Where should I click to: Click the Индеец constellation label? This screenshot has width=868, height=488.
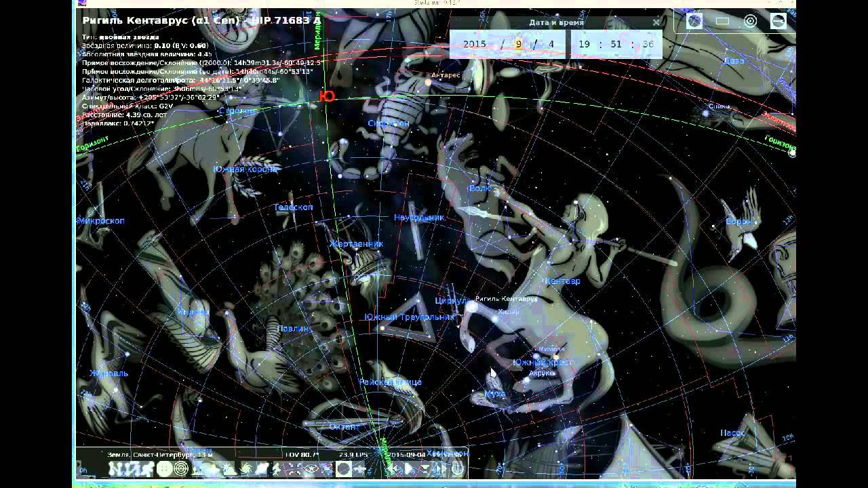click(x=193, y=312)
